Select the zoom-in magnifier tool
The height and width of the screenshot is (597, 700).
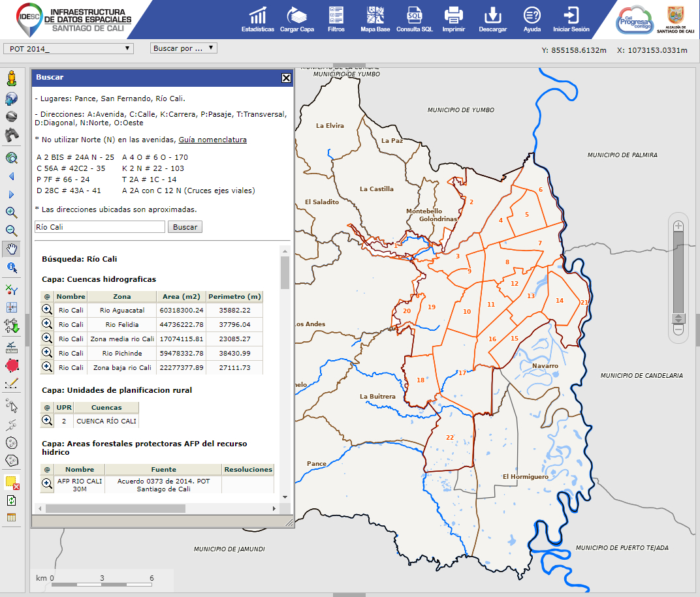point(11,212)
